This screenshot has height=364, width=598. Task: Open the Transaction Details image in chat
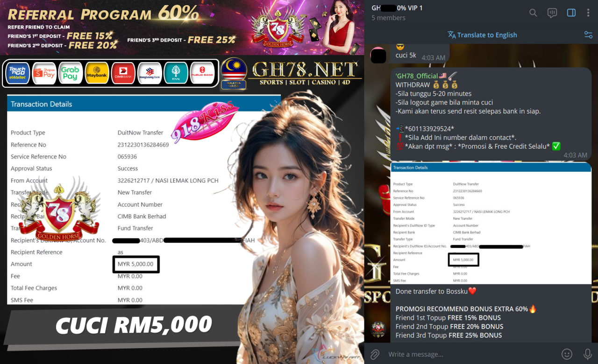tap(491, 223)
